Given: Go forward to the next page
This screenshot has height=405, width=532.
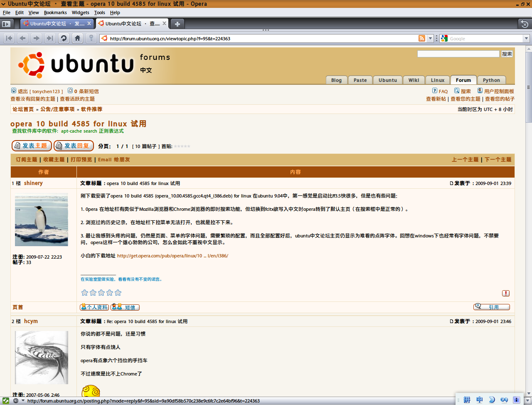Looking at the screenshot, I should (x=37, y=38).
